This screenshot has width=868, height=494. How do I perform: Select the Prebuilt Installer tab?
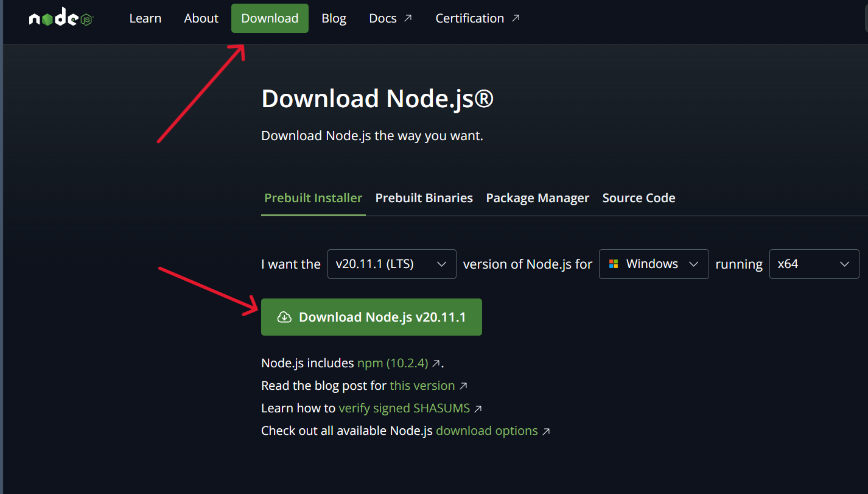[313, 198]
